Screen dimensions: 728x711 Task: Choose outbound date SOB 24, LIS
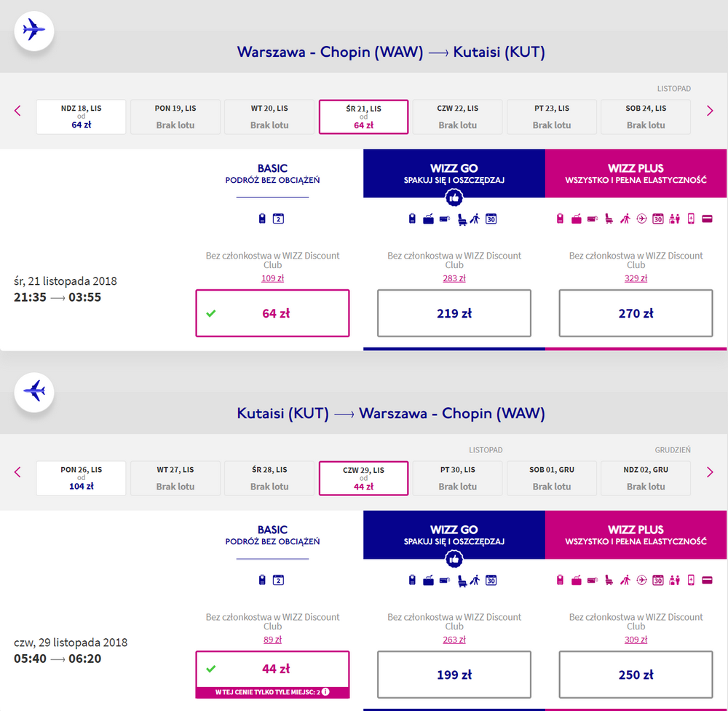[646, 117]
